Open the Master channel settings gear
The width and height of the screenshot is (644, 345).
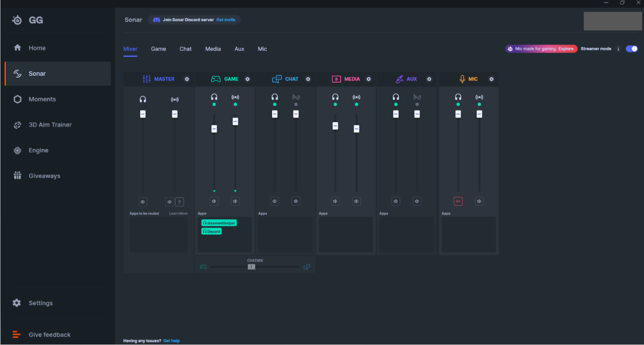pyautogui.click(x=187, y=79)
